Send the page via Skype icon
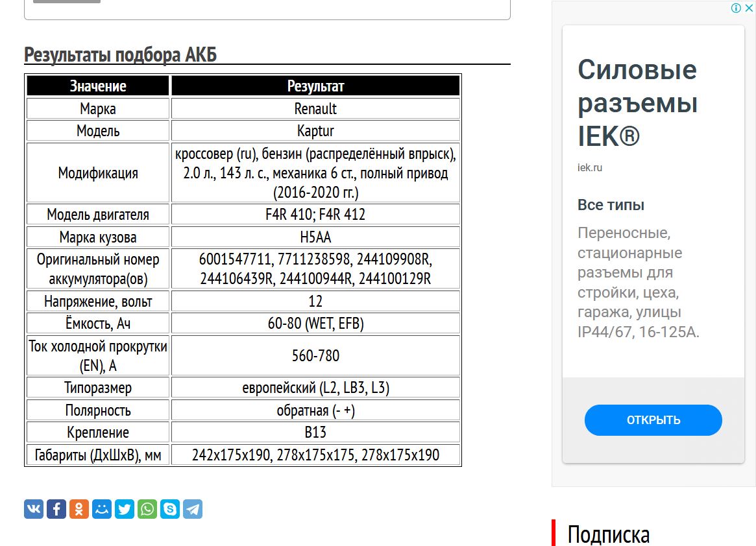Viewport: 756px width, 546px height. [x=170, y=509]
